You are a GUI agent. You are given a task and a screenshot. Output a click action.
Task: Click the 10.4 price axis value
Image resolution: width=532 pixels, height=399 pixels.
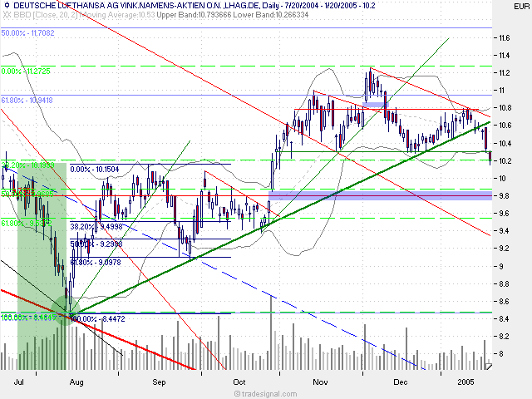tap(504, 143)
